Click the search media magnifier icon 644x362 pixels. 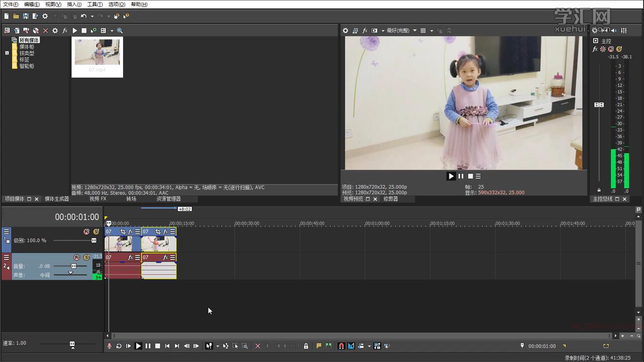click(120, 31)
